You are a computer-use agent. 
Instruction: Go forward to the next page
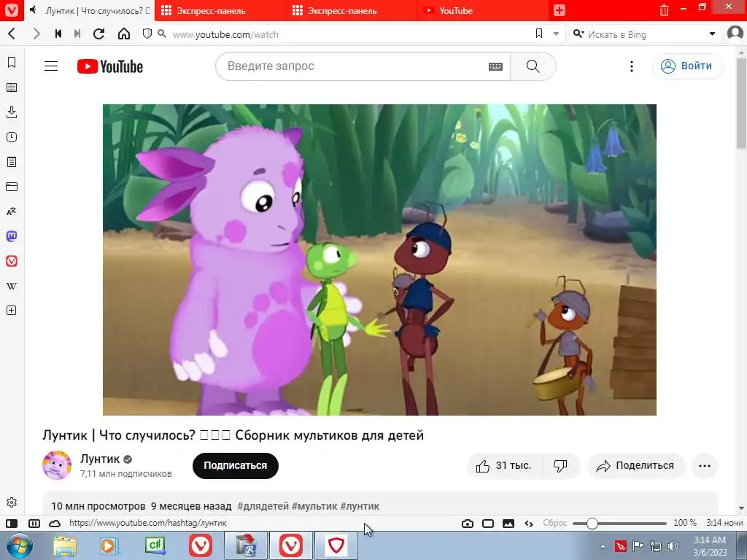pos(36,34)
